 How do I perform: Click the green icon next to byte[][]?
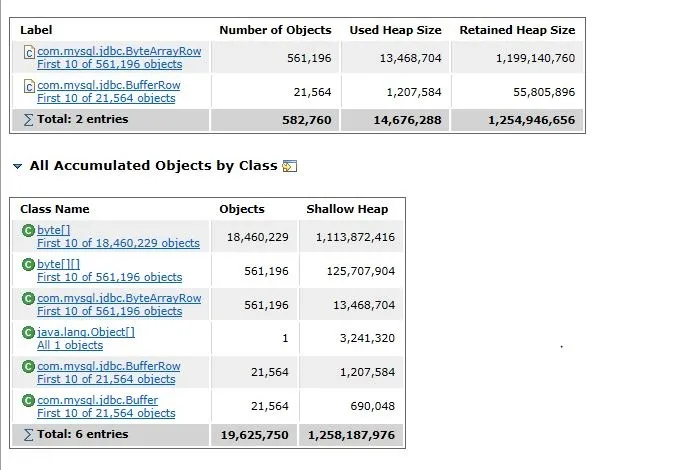click(29, 265)
